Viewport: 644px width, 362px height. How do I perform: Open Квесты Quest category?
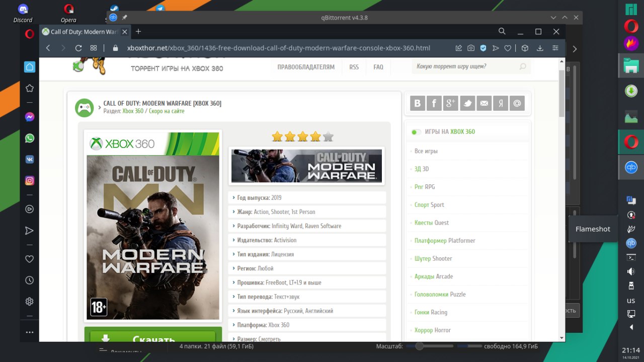432,223
